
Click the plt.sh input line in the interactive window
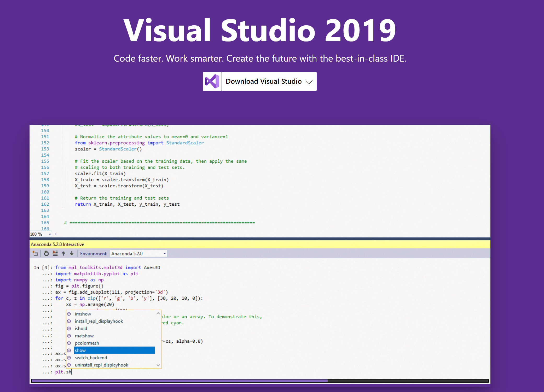click(63, 372)
